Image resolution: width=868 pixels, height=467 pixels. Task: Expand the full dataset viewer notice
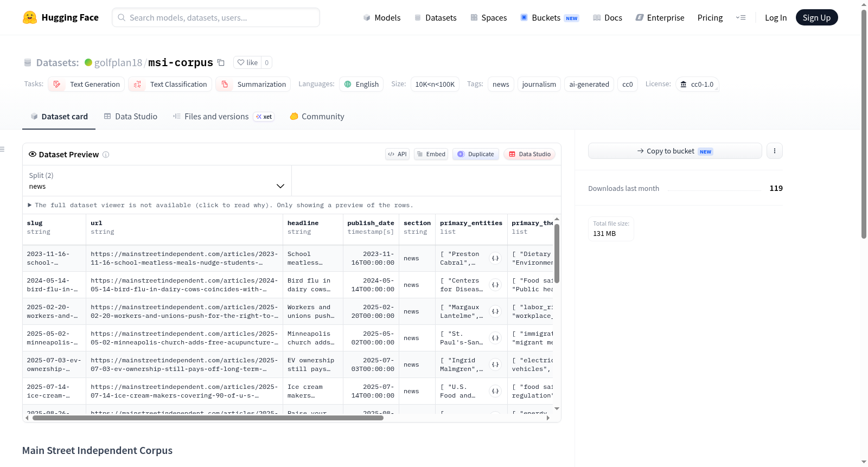[220, 205]
